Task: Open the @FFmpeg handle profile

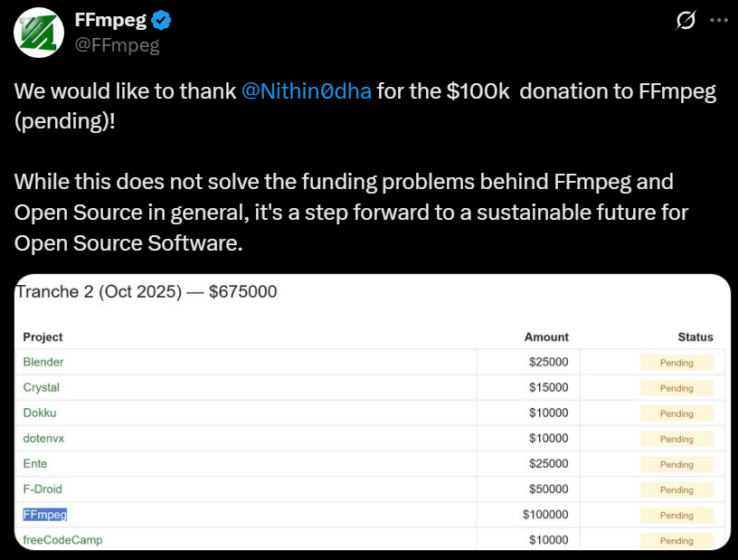Action: pos(118,45)
